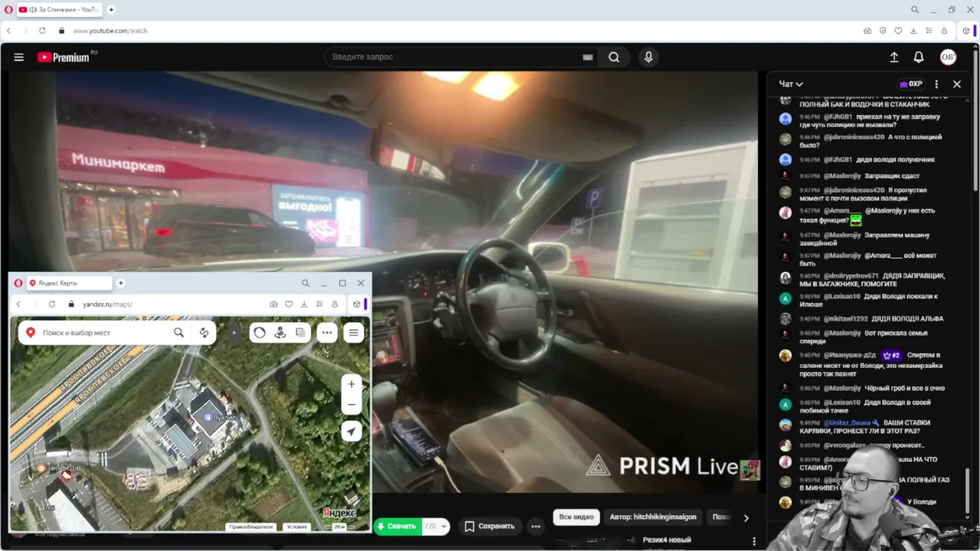Click new tab plus in main Opera window
This screenshot has width=980, height=551.
pyautogui.click(x=111, y=10)
